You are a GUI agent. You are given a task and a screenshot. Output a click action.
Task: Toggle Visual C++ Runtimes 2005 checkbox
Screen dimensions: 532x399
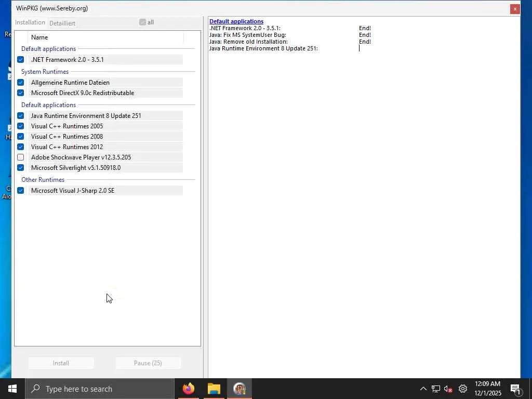[21, 126]
